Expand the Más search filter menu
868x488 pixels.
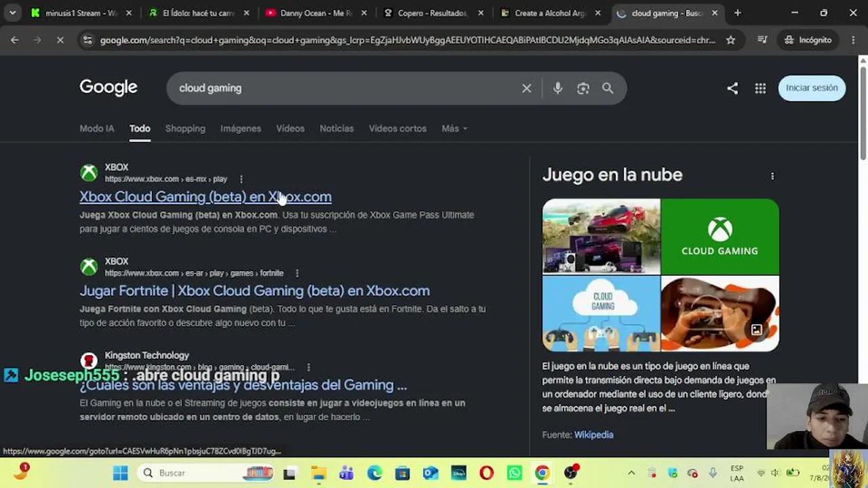pyautogui.click(x=454, y=129)
